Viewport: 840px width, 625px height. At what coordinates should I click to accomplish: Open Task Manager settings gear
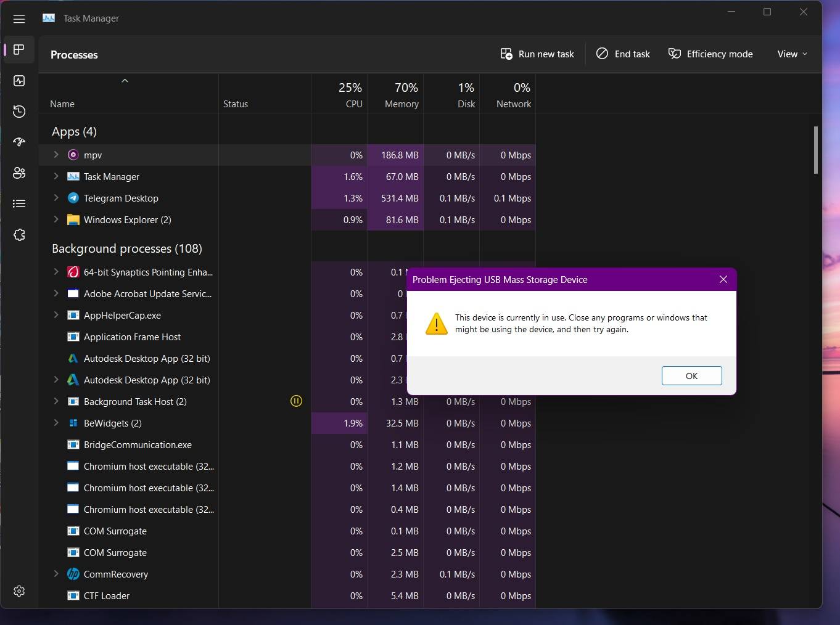pos(19,591)
